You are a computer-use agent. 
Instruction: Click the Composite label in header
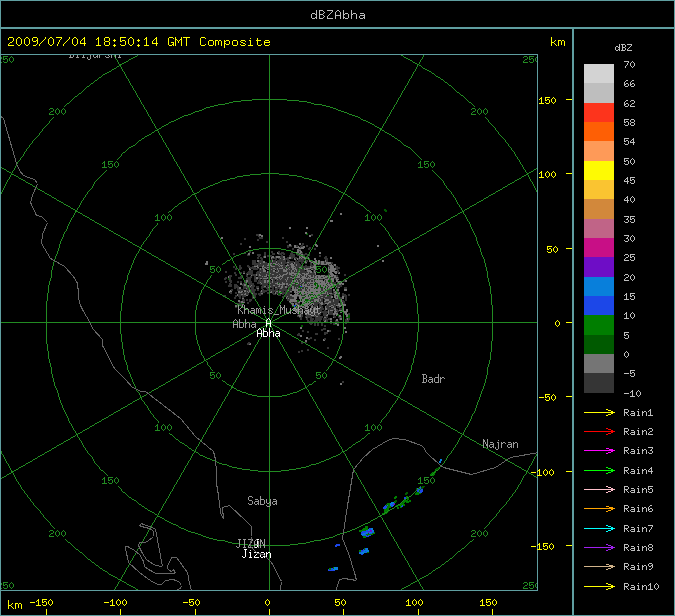coord(235,42)
